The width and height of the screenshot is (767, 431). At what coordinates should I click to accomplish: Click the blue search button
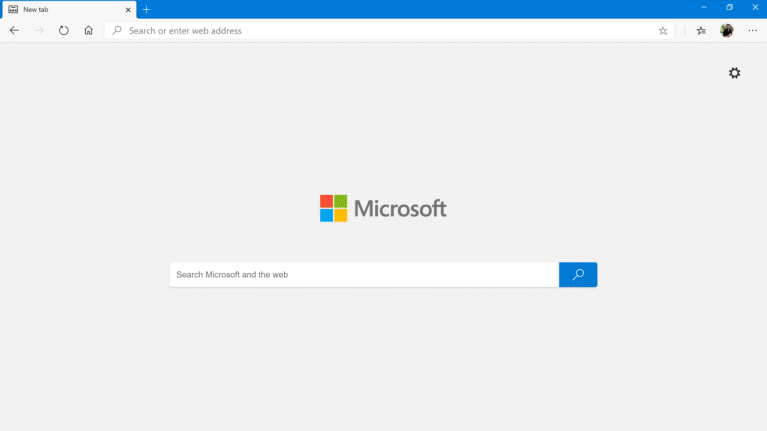(x=578, y=274)
